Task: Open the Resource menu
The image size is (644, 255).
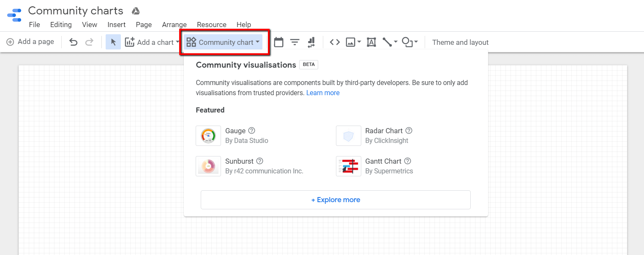Action: pyautogui.click(x=212, y=25)
